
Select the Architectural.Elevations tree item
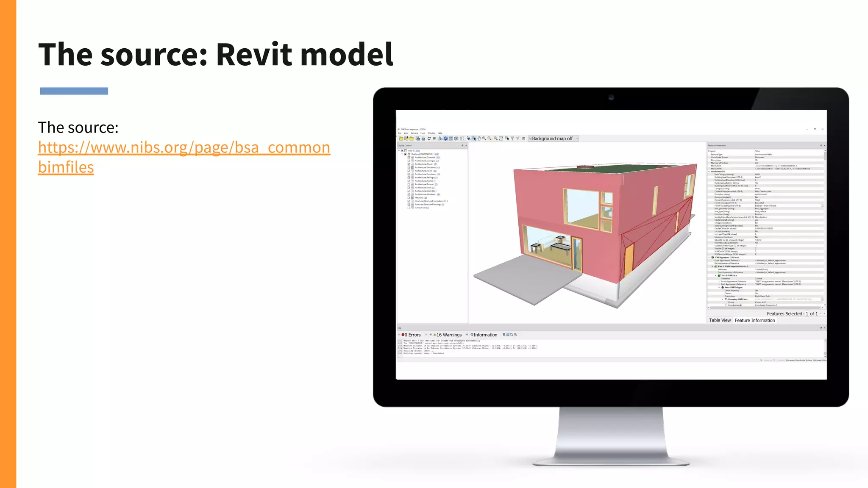(427, 167)
